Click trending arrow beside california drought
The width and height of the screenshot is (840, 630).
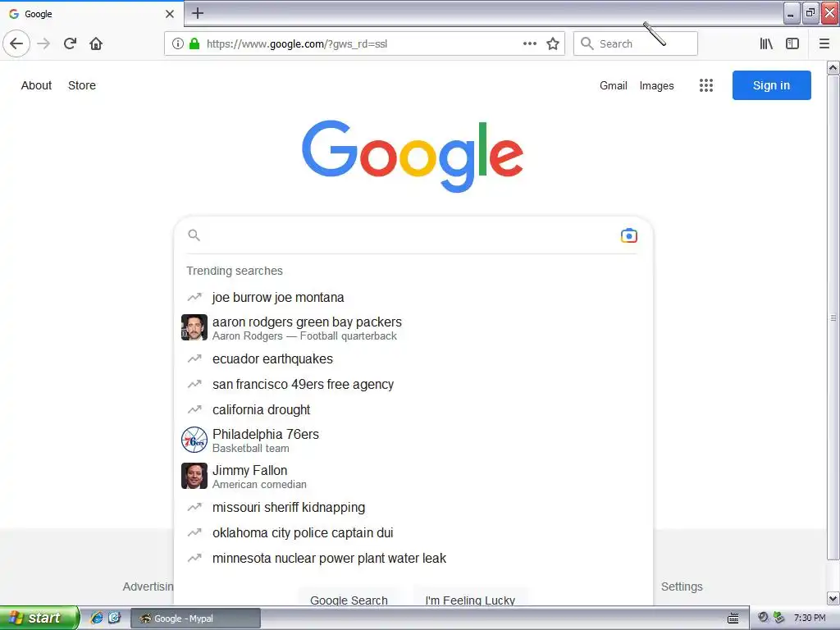194,409
